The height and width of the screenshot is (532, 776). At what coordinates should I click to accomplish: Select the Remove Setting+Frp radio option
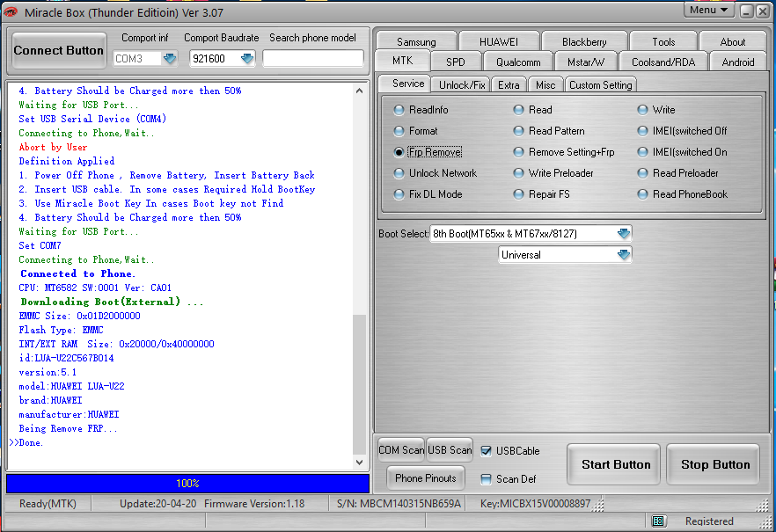(518, 152)
